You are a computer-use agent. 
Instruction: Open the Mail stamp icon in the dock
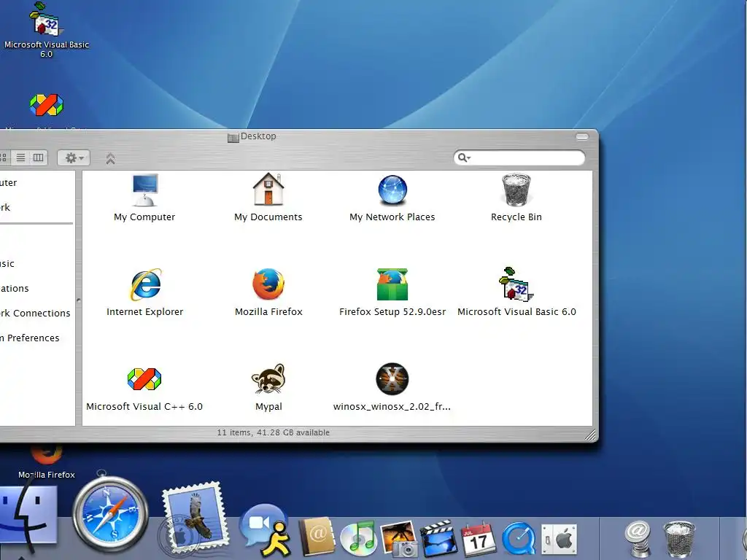pos(193,518)
